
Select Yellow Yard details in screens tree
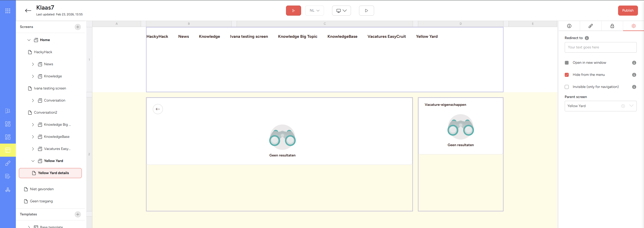[x=50, y=173]
